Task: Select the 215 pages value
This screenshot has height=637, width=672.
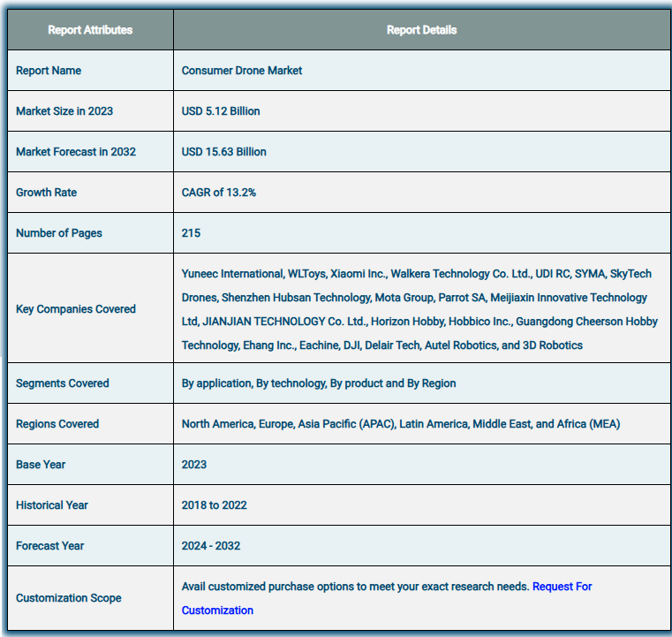Action: (x=191, y=233)
